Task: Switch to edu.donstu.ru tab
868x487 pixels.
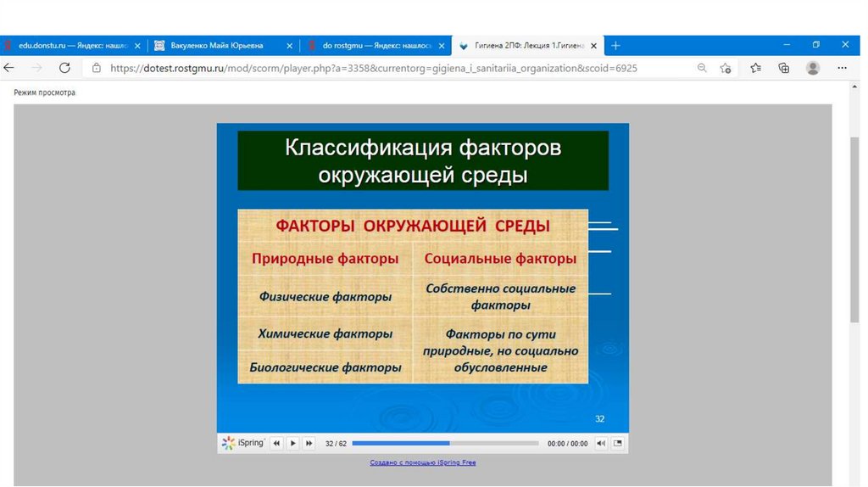Action: (x=72, y=46)
